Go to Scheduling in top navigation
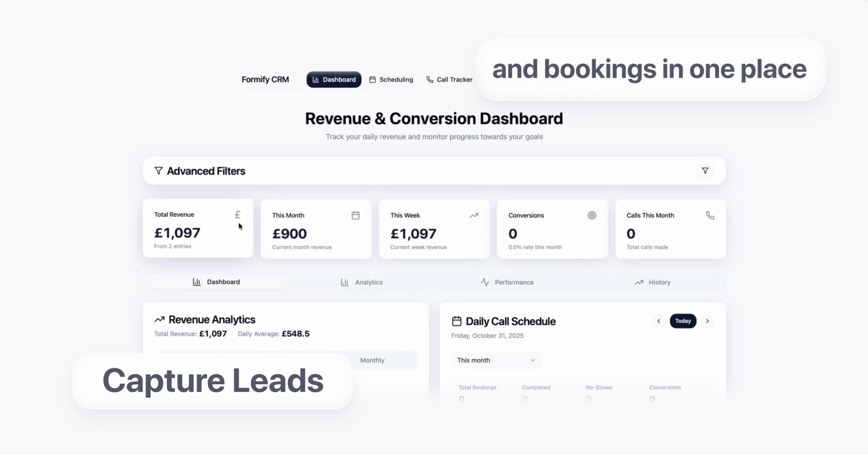Viewport: 868px width, 455px height. pyautogui.click(x=391, y=79)
